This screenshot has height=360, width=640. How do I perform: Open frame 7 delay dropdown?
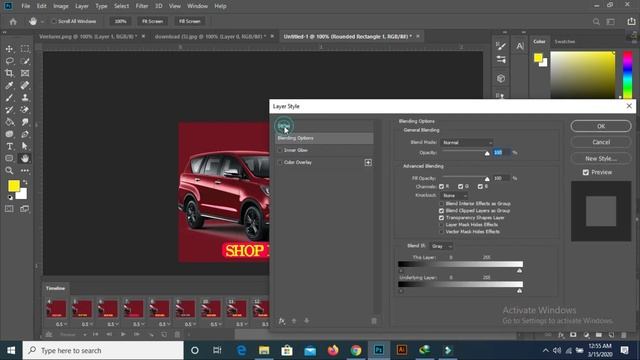pos(139,324)
